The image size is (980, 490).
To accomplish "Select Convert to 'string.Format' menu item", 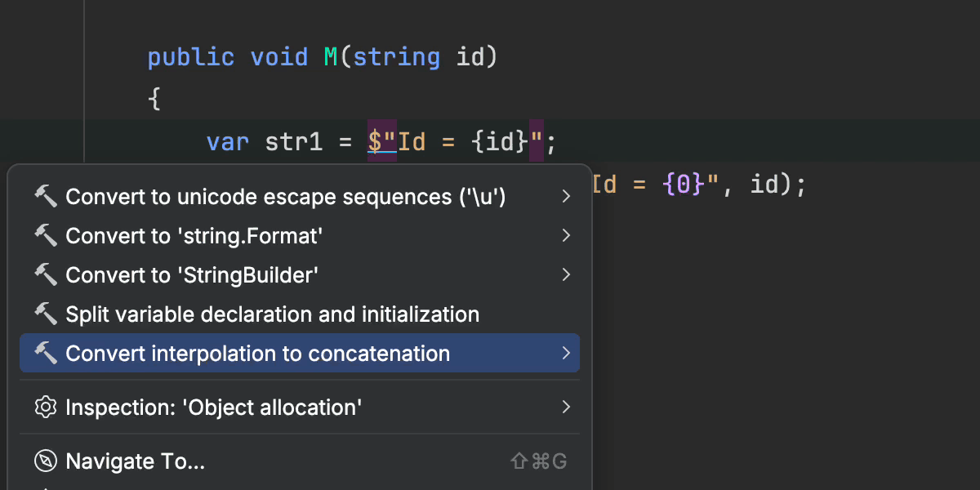I will 194,236.
